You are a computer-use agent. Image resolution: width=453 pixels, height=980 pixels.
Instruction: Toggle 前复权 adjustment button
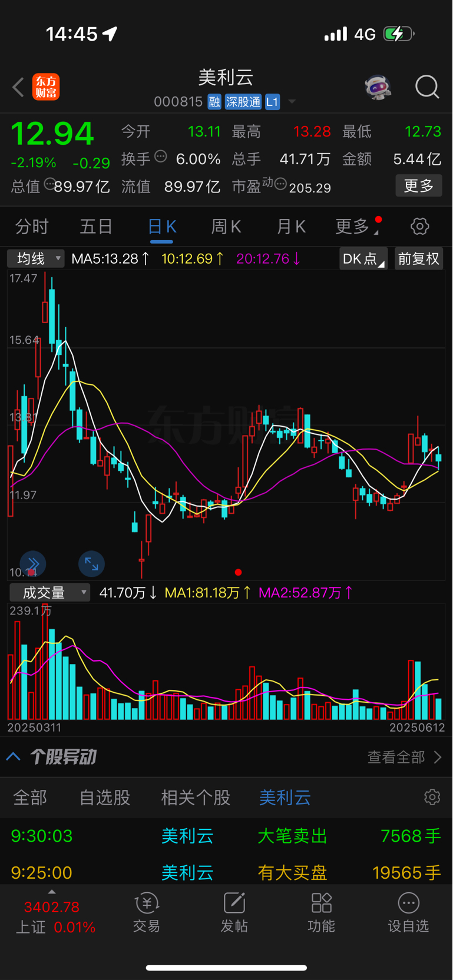tap(418, 258)
